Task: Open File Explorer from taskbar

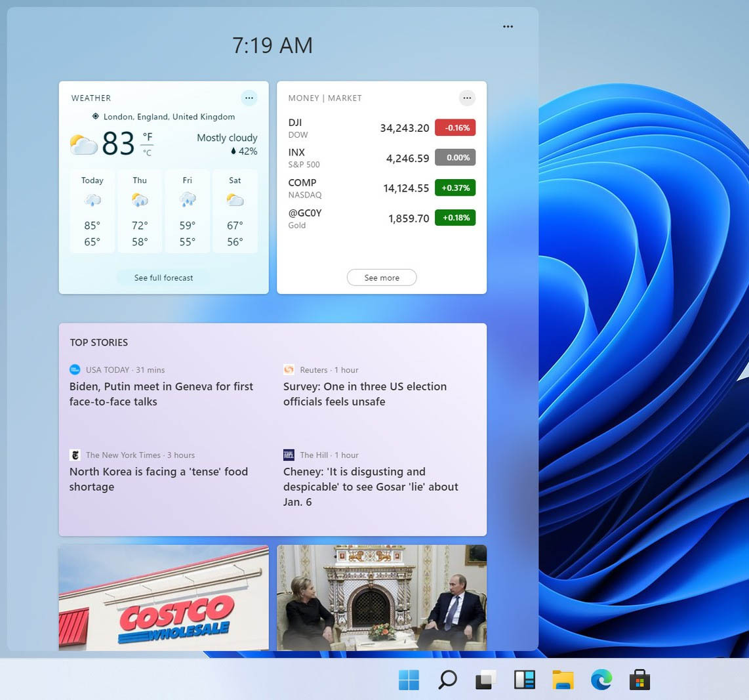Action: (563, 680)
